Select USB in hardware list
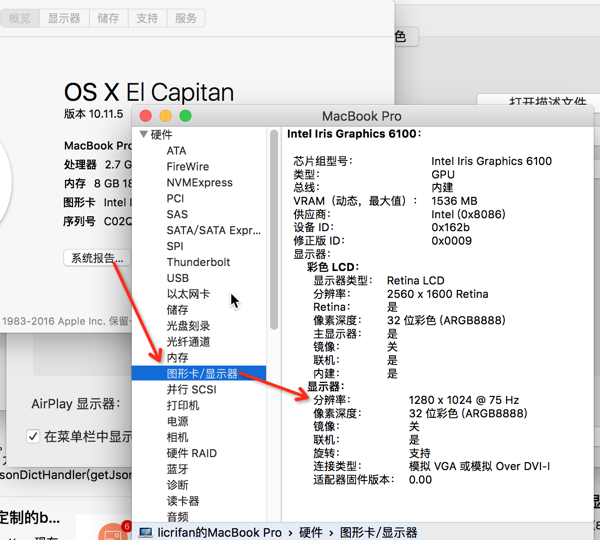 tap(178, 278)
